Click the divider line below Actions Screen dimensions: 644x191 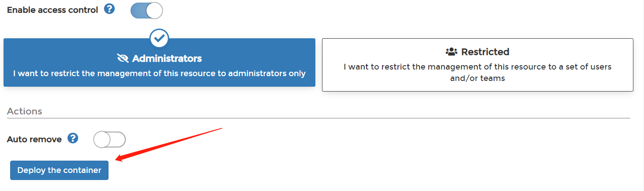[318, 118]
